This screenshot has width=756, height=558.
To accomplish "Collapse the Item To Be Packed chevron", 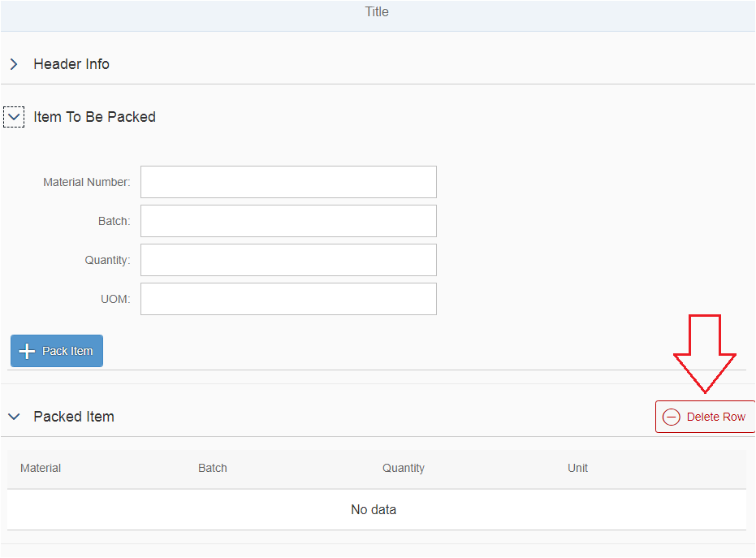I will tap(14, 117).
